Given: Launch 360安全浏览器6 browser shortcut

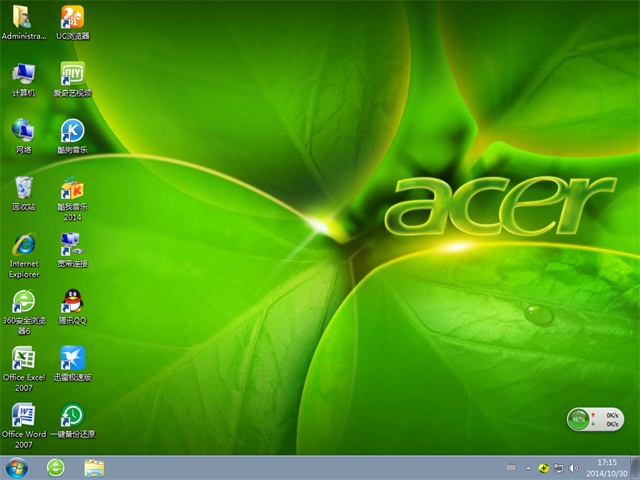Looking at the screenshot, I should (x=22, y=302).
